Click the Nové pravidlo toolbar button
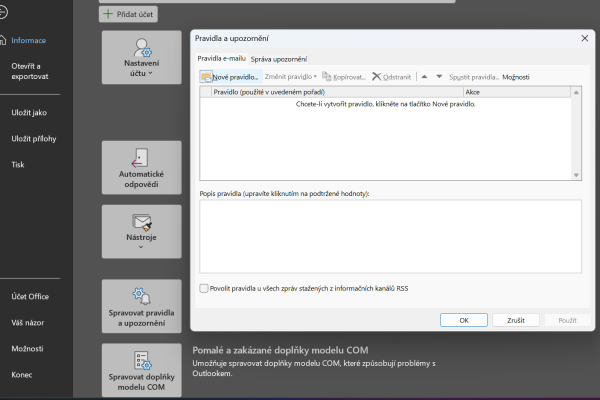Viewport: 600px width, 400px height. pos(229,76)
